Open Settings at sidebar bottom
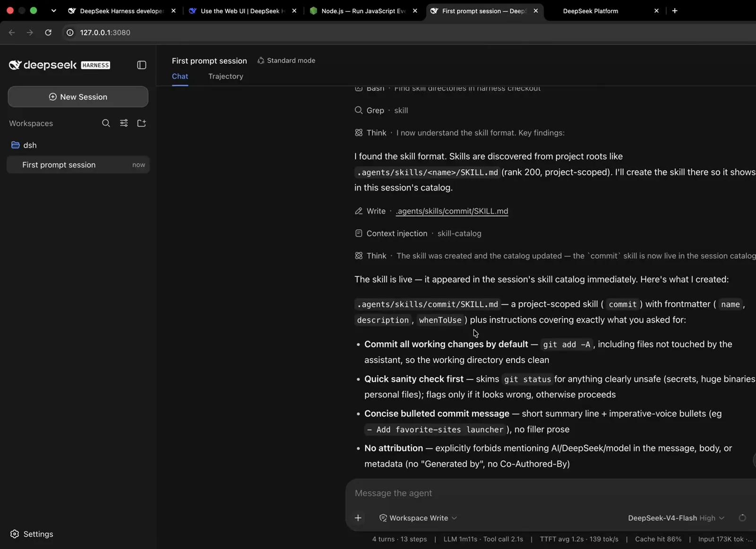756x549 pixels. tap(32, 534)
